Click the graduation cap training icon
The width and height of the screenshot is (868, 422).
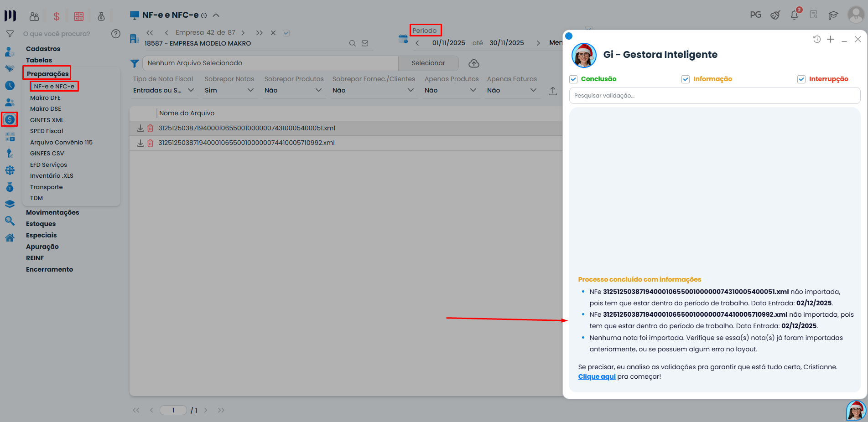(x=833, y=15)
